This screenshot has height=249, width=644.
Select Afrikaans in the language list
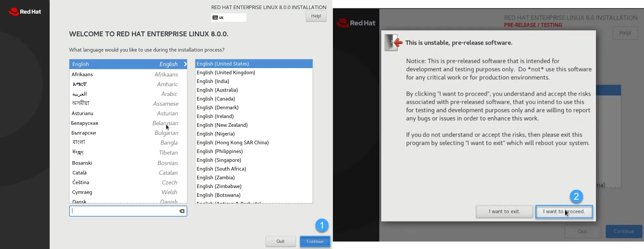click(128, 75)
